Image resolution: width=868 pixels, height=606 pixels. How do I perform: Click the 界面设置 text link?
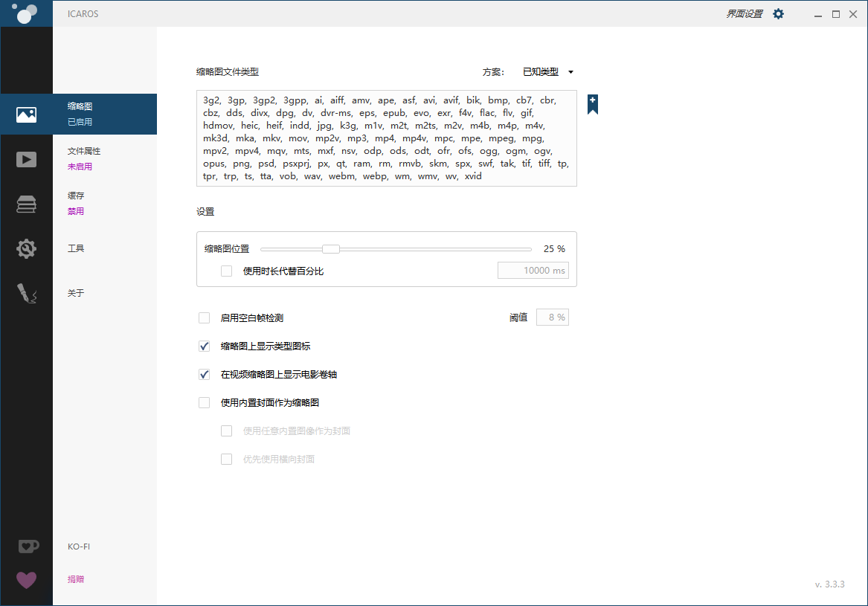pos(744,13)
